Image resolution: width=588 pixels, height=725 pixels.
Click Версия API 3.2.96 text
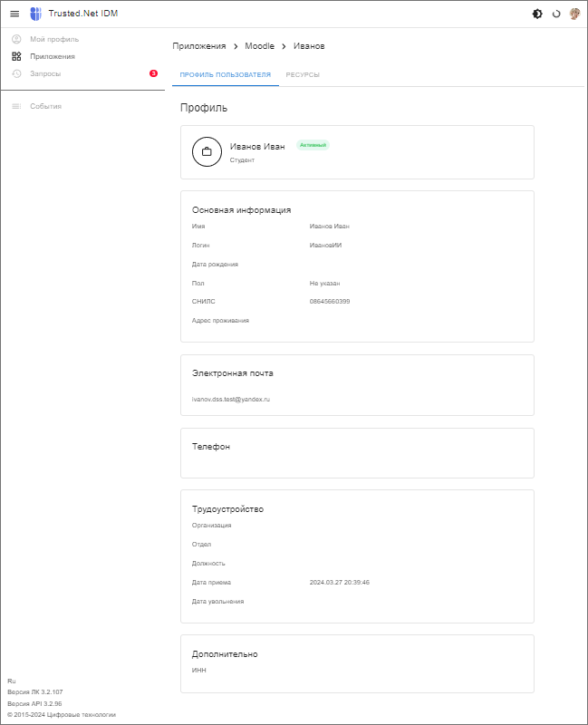(x=34, y=704)
